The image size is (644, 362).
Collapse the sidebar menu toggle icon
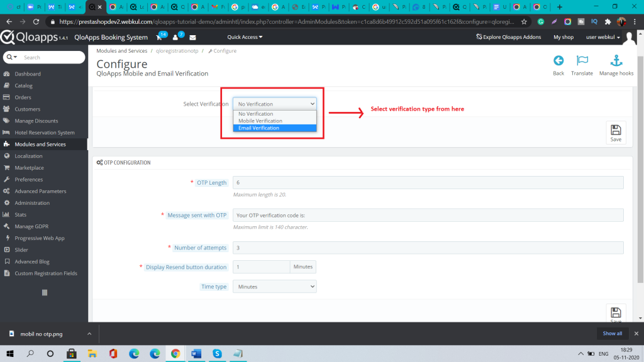pyautogui.click(x=45, y=293)
